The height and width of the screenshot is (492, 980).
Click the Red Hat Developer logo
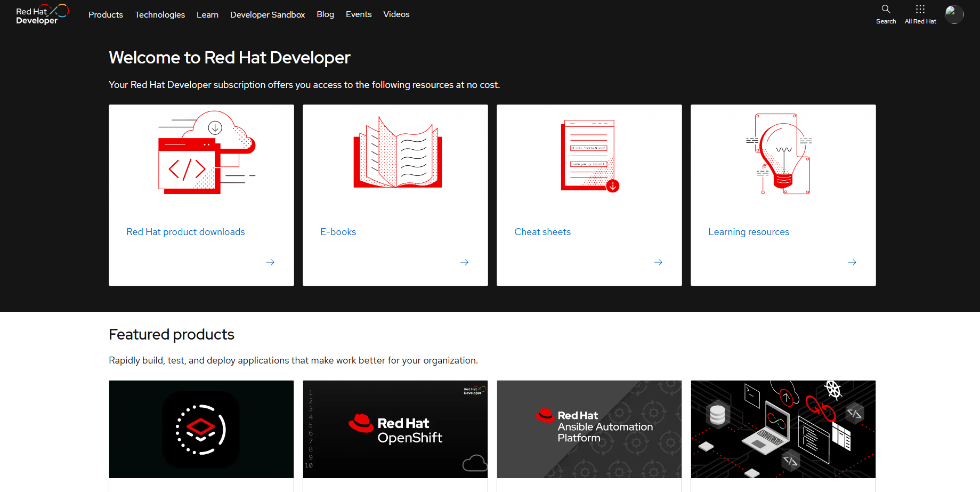pos(43,14)
